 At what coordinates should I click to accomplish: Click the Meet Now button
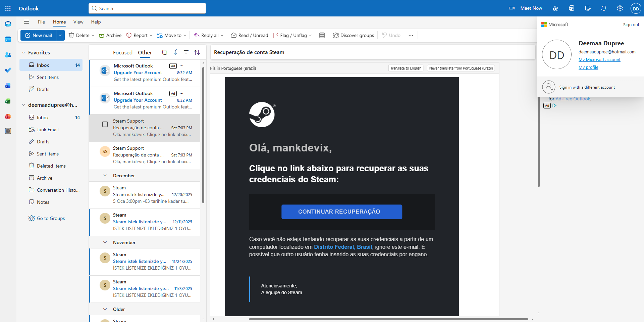tap(525, 8)
